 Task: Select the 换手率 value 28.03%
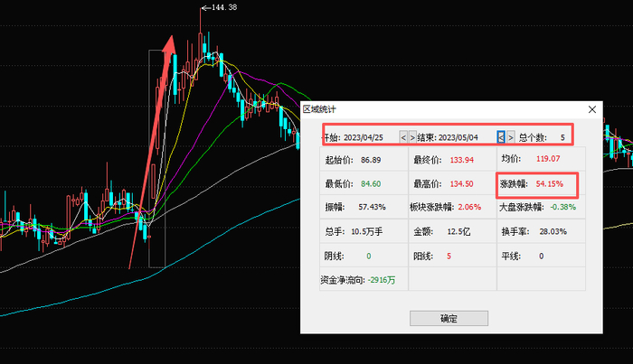553,231
